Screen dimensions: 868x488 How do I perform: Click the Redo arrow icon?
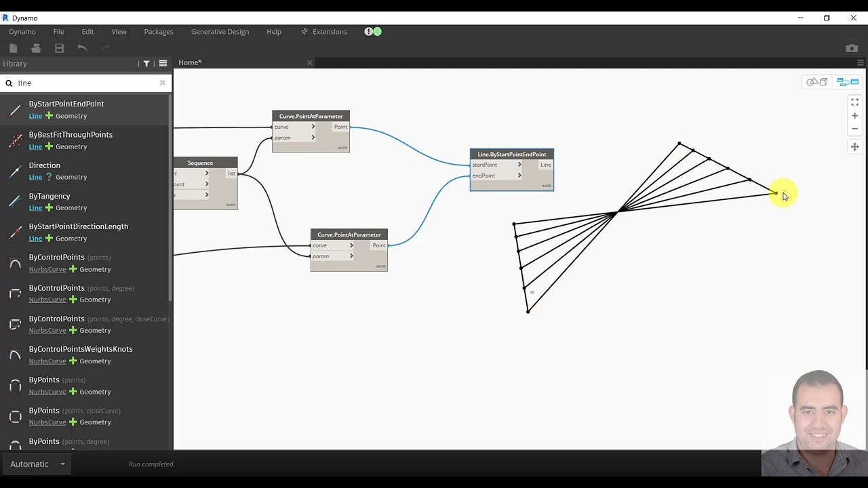[105, 48]
